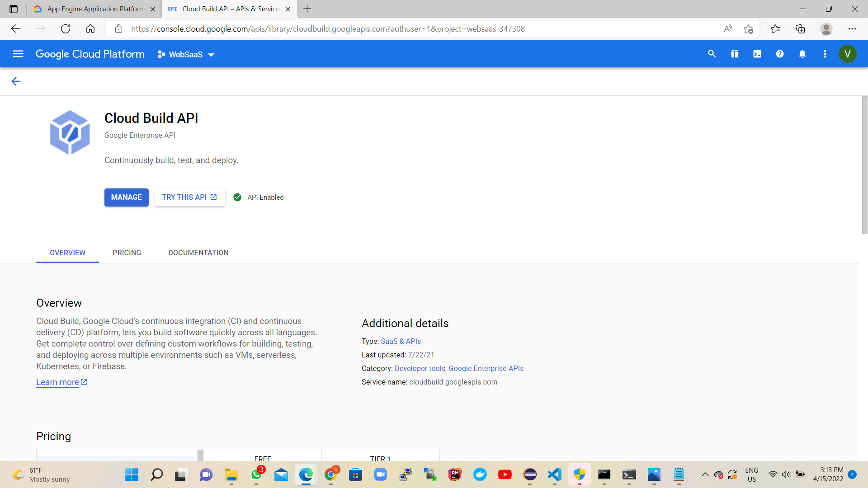
Task: Open the browser favorites list icon
Action: pos(775,29)
